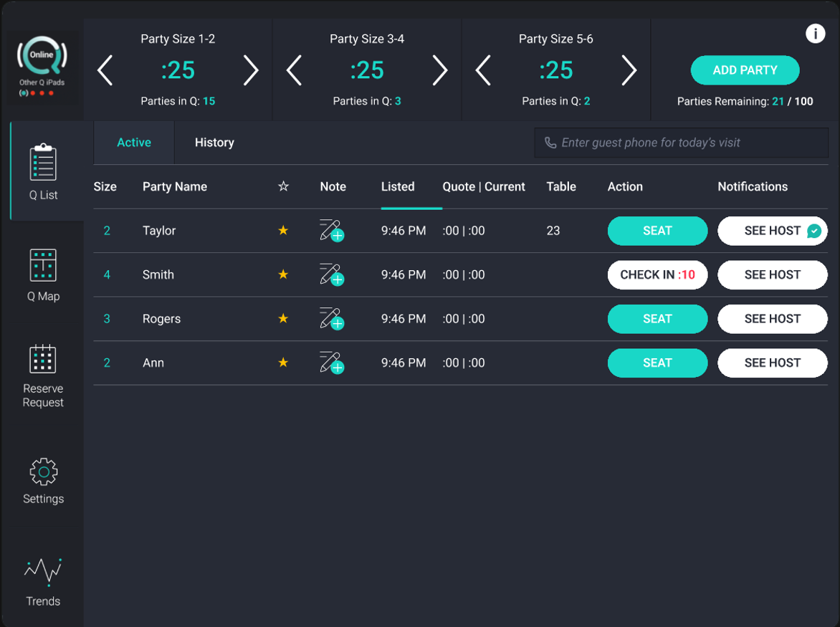Decrease wait time for Party Size 1-2
The image size is (840, 627).
105,70
